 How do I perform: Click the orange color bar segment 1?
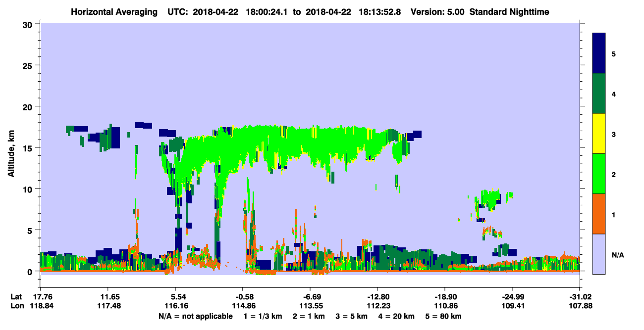pyautogui.click(x=599, y=214)
